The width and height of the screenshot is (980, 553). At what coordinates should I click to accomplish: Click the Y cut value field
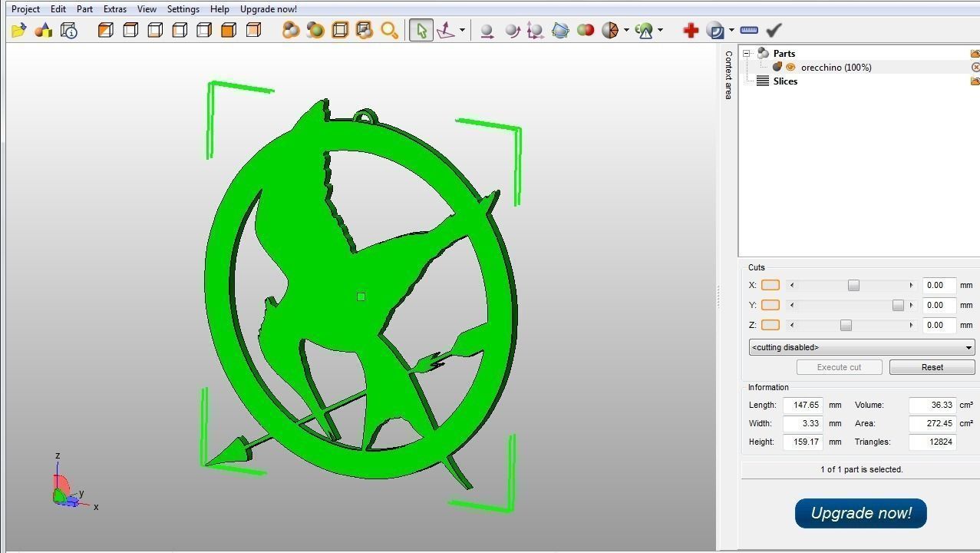939,305
